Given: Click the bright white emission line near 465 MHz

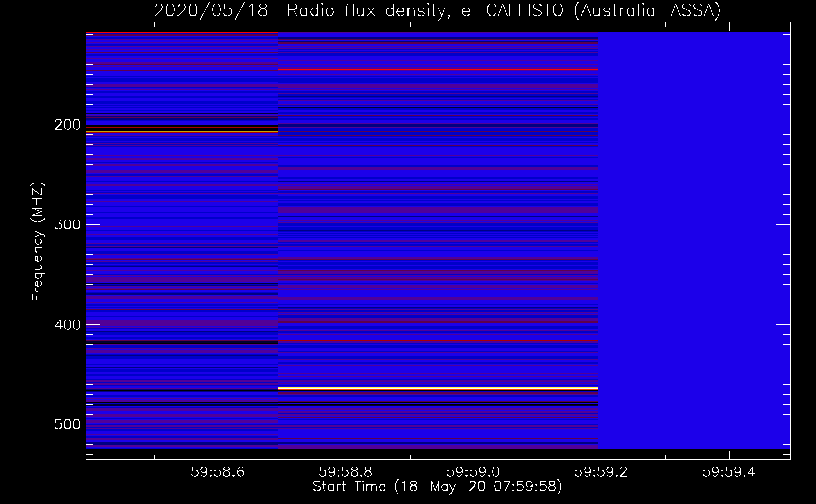Looking at the screenshot, I should click(x=438, y=388).
